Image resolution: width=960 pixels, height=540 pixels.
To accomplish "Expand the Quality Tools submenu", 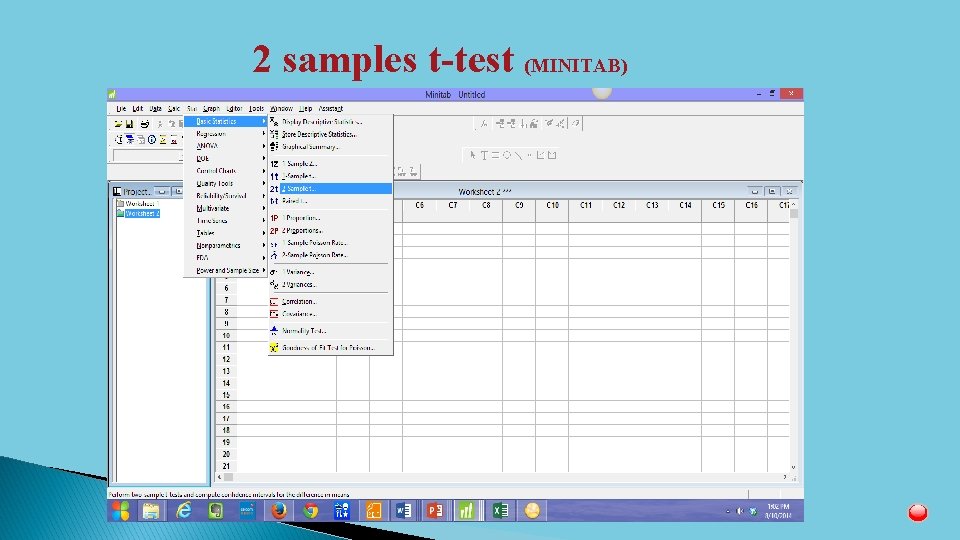I will click(226, 184).
